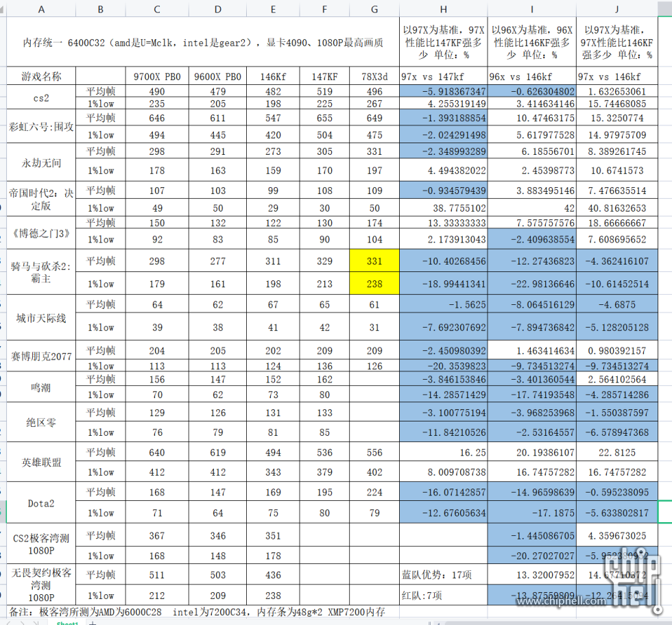Select Dota2 78X3d average value 224
Image resolution: width=672 pixels, height=625 pixels.
(374, 492)
